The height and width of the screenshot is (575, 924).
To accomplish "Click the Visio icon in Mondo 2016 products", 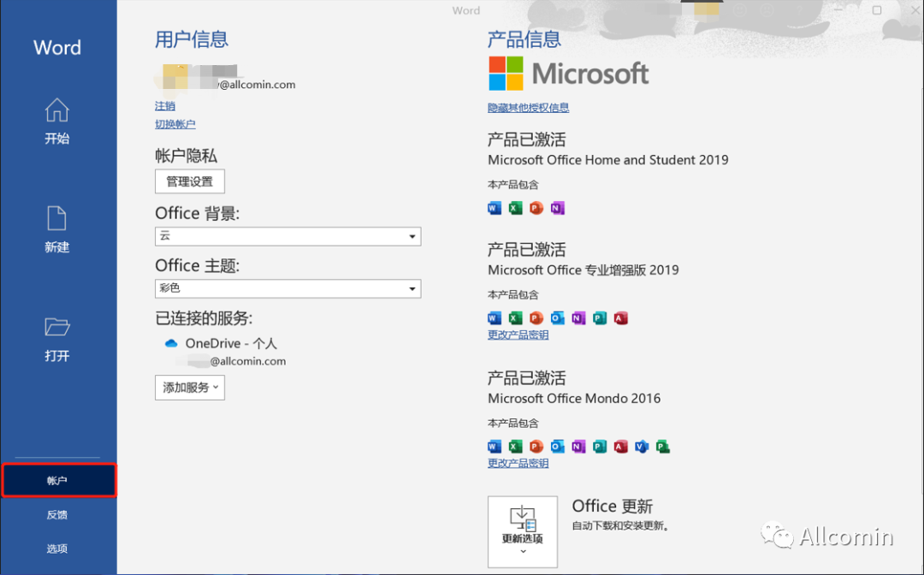I will (642, 447).
